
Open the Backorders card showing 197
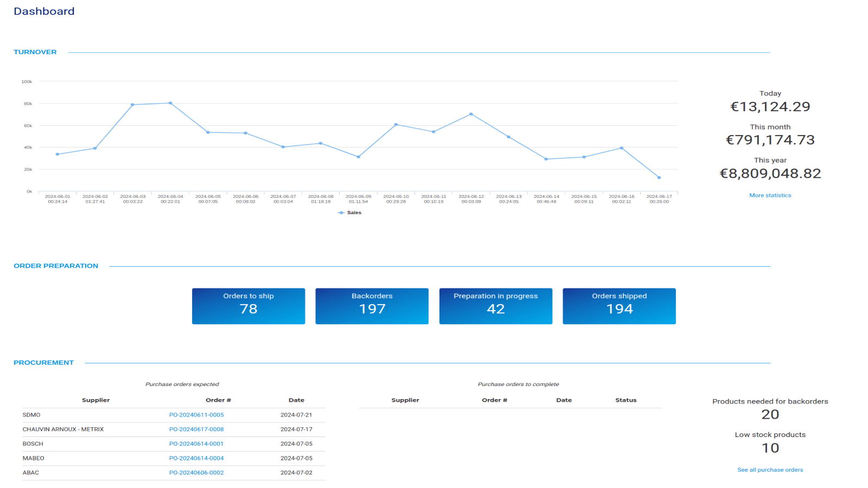click(372, 306)
